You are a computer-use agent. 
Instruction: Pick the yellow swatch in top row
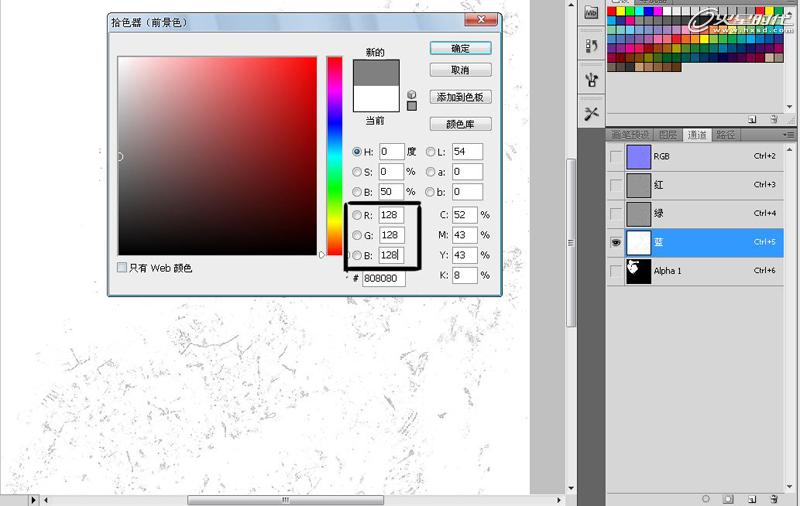[621, 11]
